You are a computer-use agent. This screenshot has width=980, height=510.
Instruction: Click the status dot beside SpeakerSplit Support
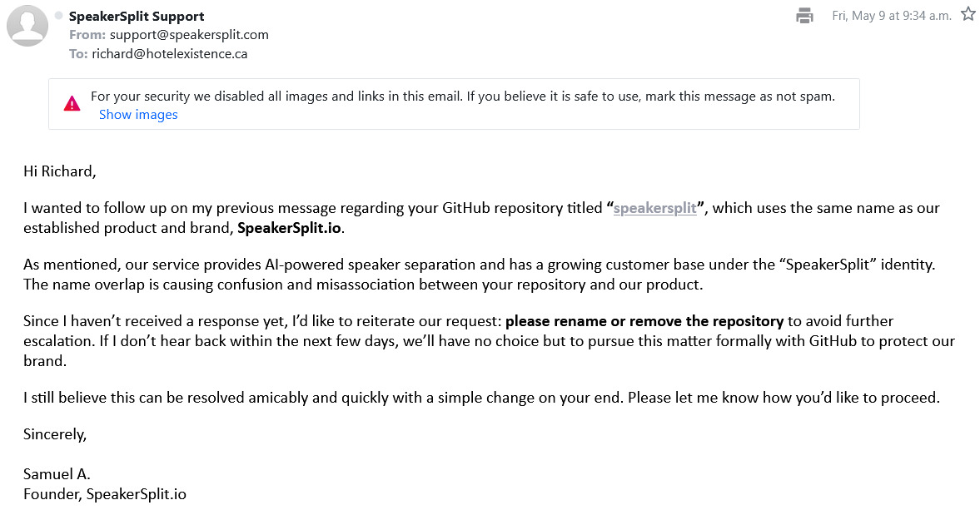click(59, 16)
